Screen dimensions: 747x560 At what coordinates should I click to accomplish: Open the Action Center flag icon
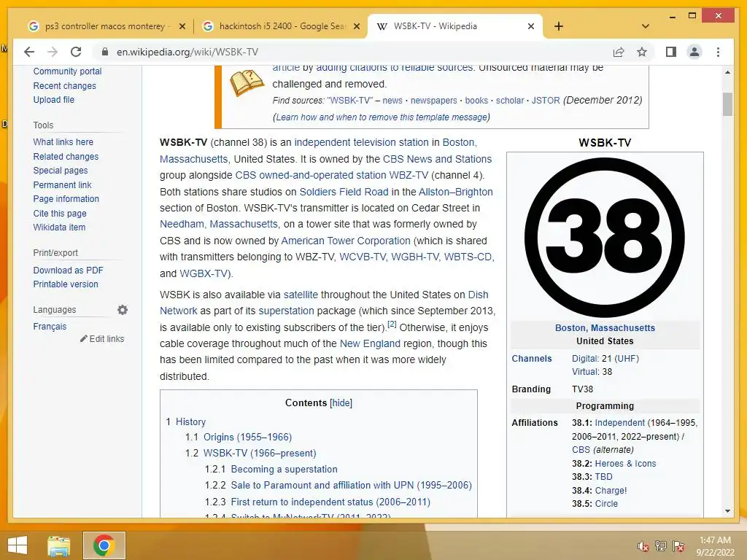pos(678,546)
